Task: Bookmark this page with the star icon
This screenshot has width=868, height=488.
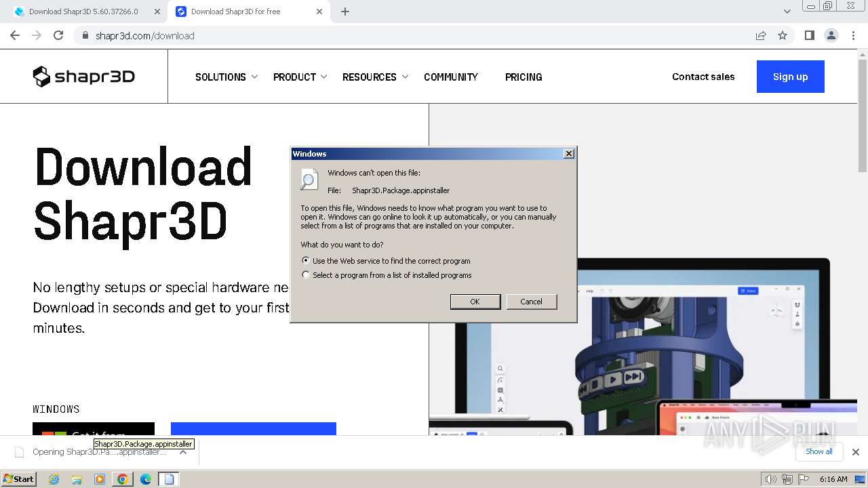Action: 783,35
